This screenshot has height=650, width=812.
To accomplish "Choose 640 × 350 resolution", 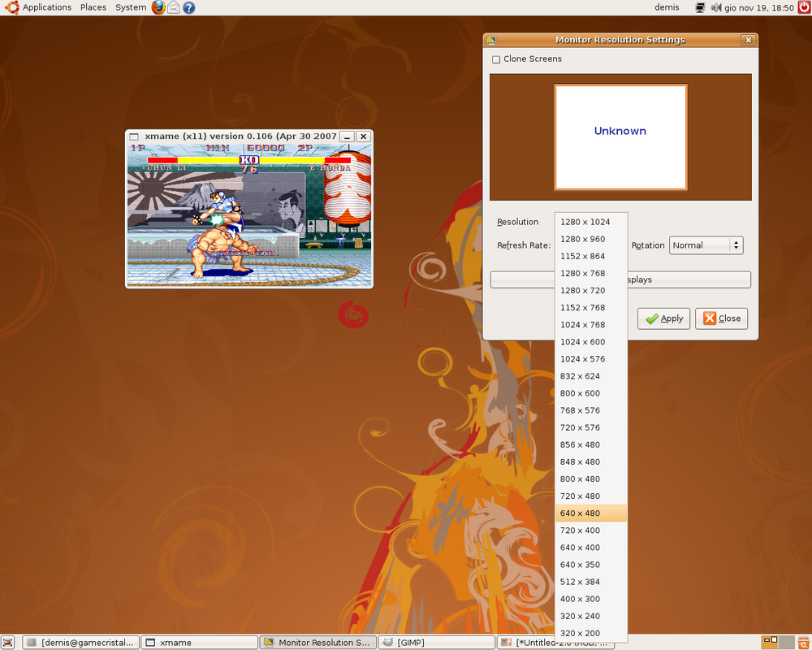I will tap(591, 564).
